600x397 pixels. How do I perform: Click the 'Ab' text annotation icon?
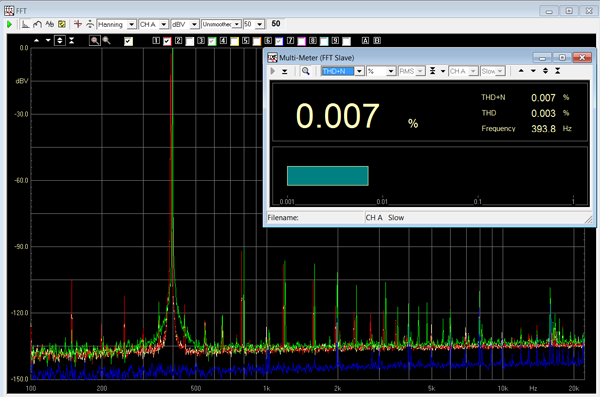point(49,25)
